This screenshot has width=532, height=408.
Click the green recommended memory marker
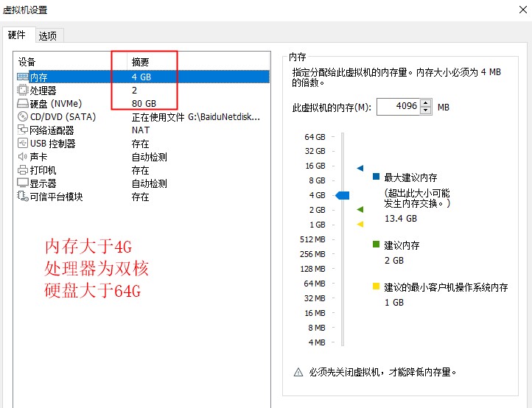click(360, 210)
